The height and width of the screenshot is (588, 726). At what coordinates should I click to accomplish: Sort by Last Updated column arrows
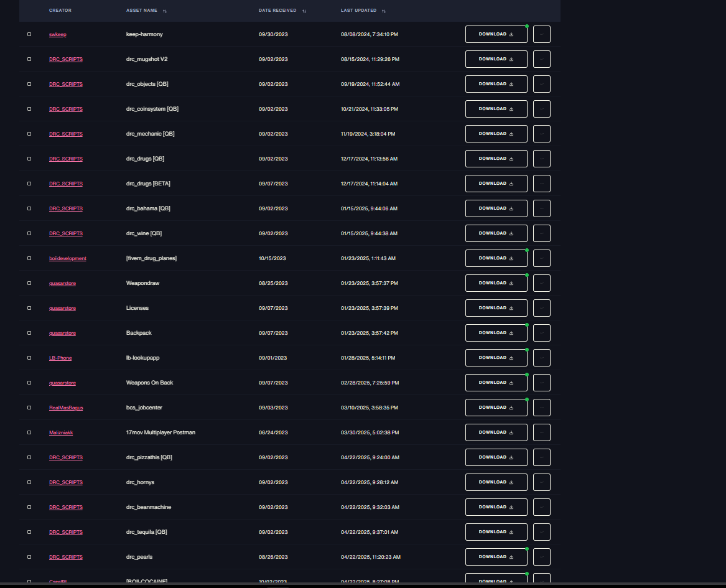(384, 11)
